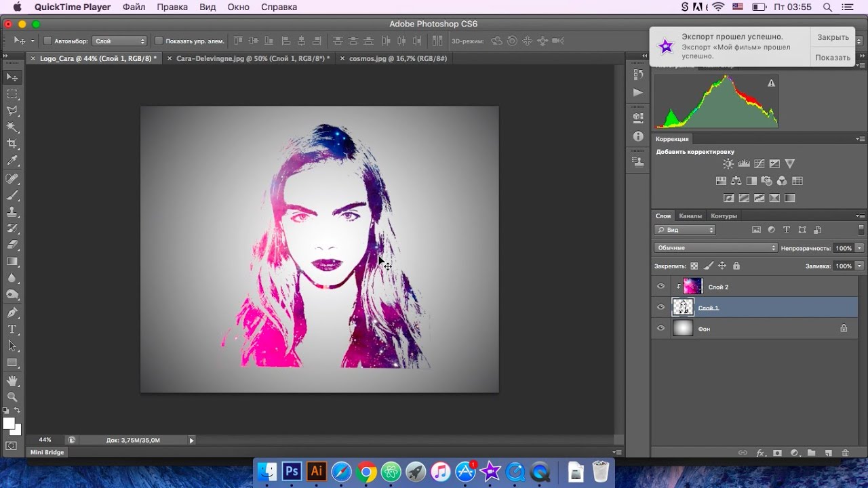This screenshot has height=488, width=868.
Task: Select the Rectangular Marquee tool
Action: [12, 94]
